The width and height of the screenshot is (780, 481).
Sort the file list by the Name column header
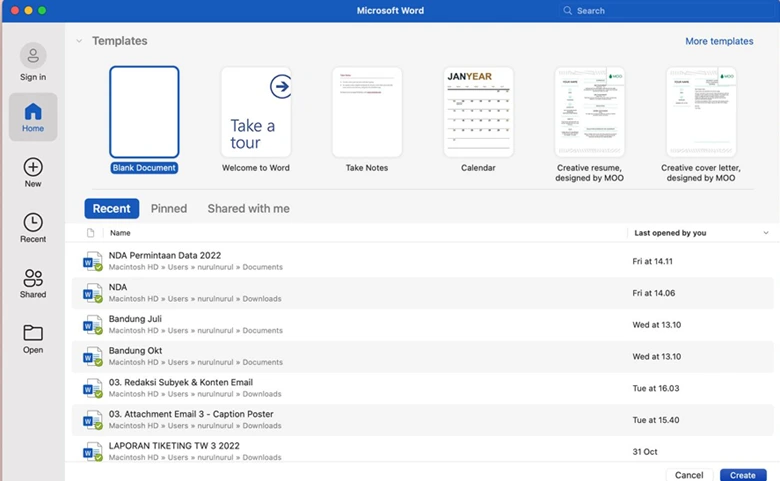click(120, 233)
